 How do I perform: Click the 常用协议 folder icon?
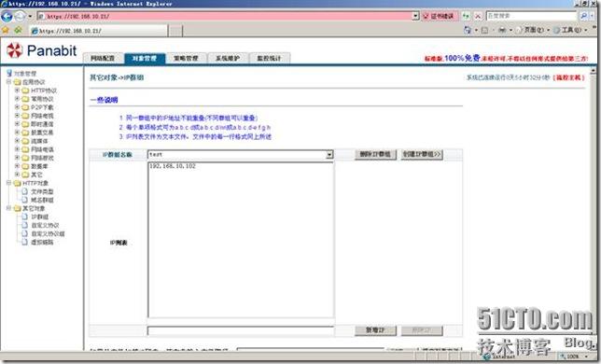(x=26, y=99)
